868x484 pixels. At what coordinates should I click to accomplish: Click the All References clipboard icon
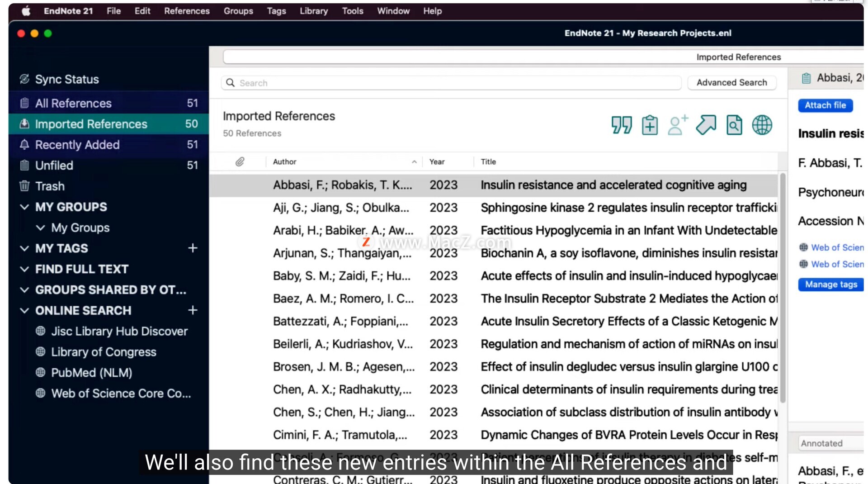click(24, 103)
